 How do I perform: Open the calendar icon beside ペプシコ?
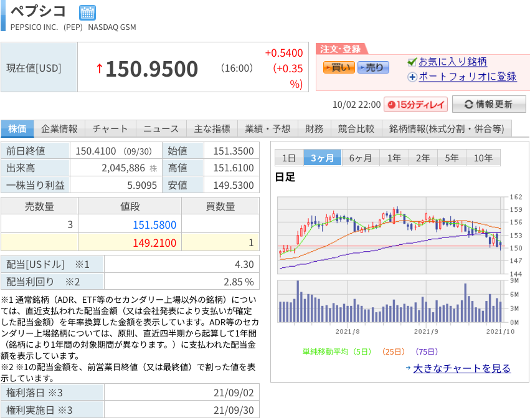coord(87,13)
